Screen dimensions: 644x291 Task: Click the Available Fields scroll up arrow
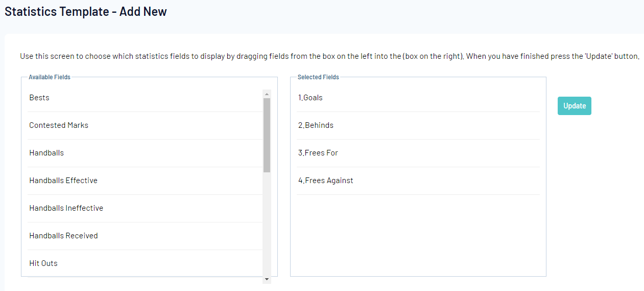(x=267, y=94)
